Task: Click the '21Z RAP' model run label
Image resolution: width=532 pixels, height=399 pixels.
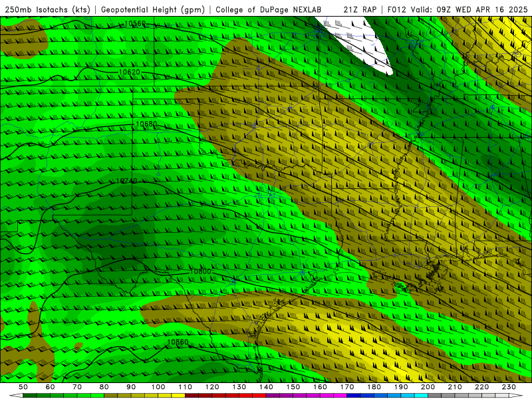Action: point(360,10)
